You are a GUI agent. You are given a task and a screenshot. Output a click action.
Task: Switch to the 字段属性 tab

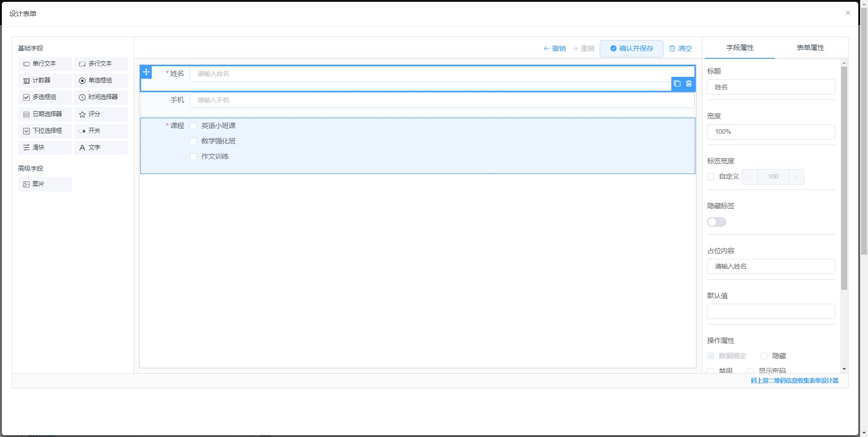pos(740,48)
